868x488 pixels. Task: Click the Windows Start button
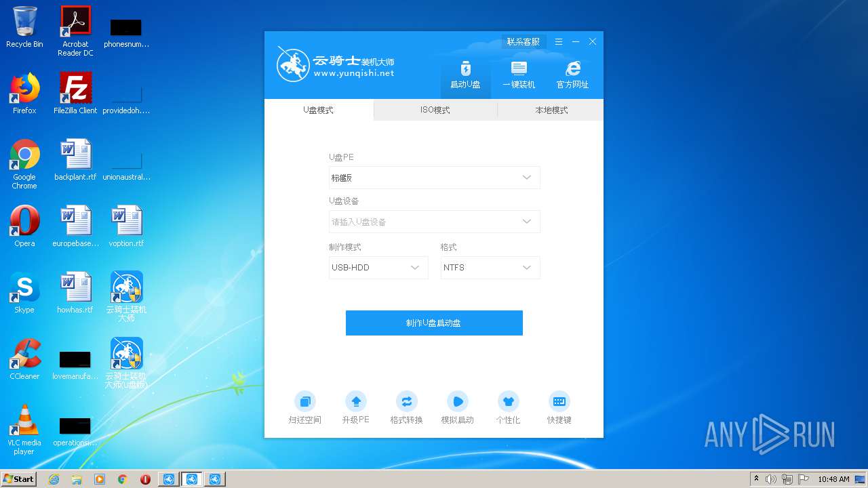(x=19, y=479)
